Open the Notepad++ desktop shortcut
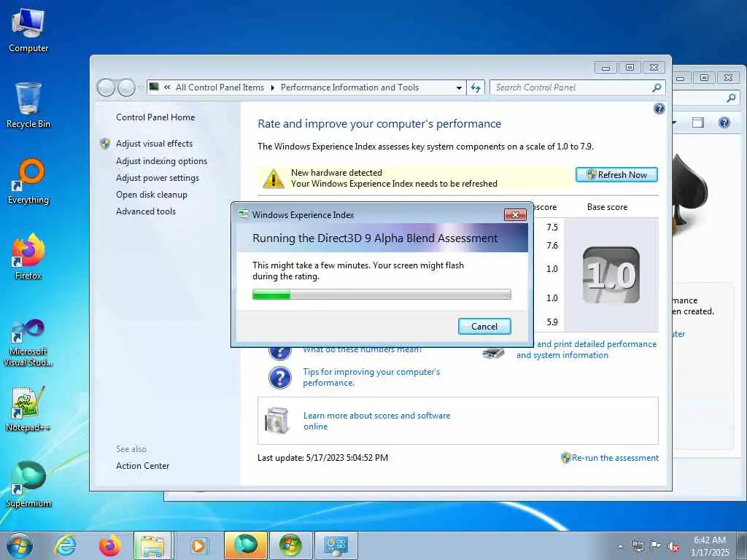The image size is (747, 560). [x=28, y=408]
